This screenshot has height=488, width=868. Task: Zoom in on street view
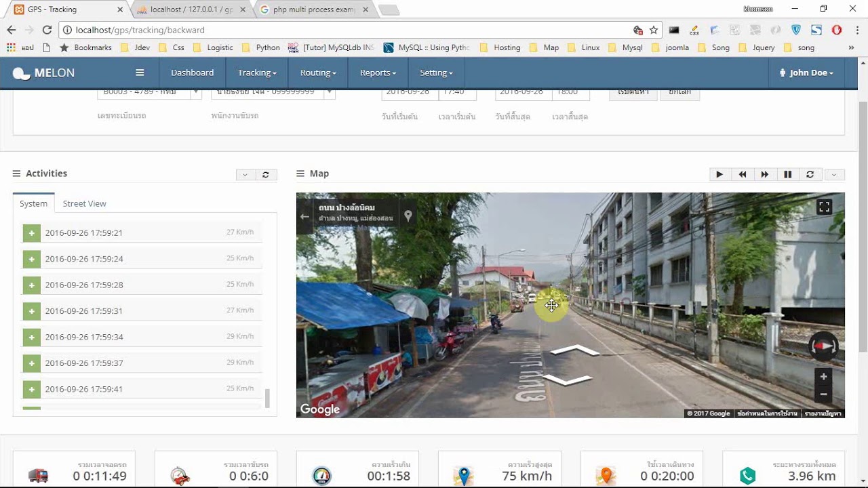(823, 377)
